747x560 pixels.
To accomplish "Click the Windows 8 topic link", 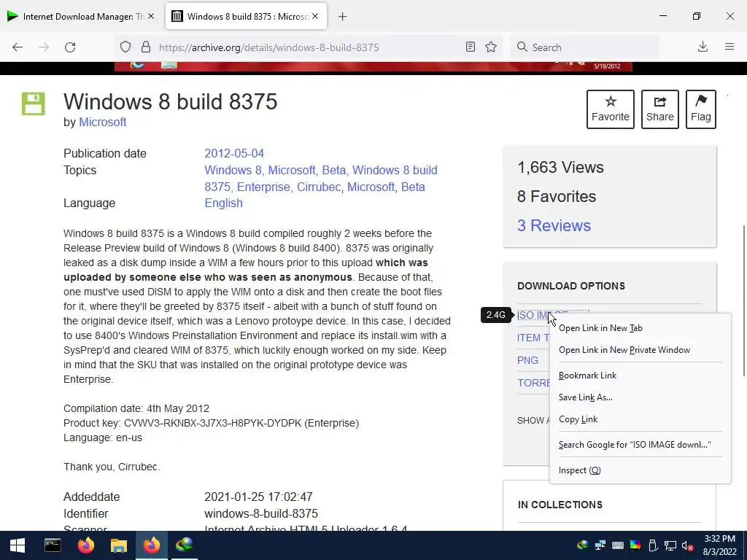I will (233, 170).
